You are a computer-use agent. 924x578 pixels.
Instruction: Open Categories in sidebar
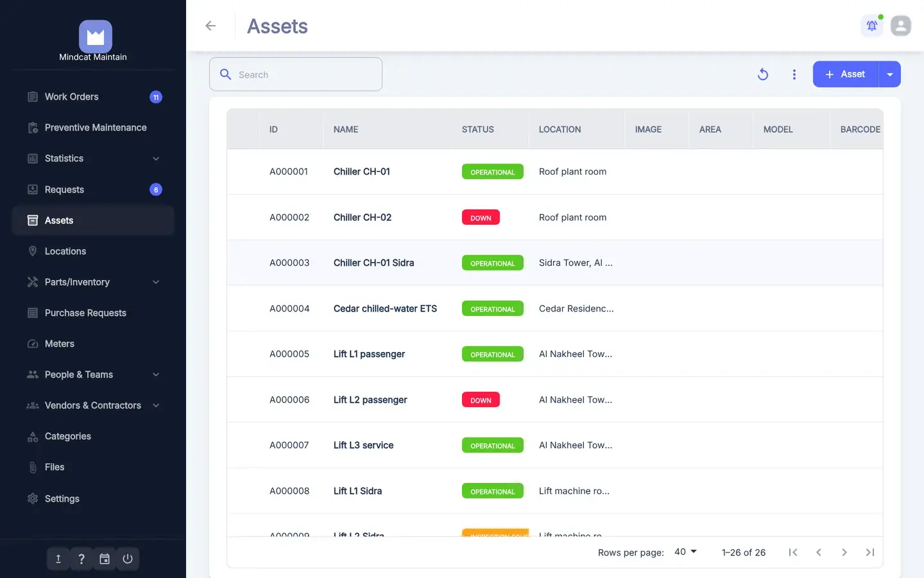[x=93, y=436]
